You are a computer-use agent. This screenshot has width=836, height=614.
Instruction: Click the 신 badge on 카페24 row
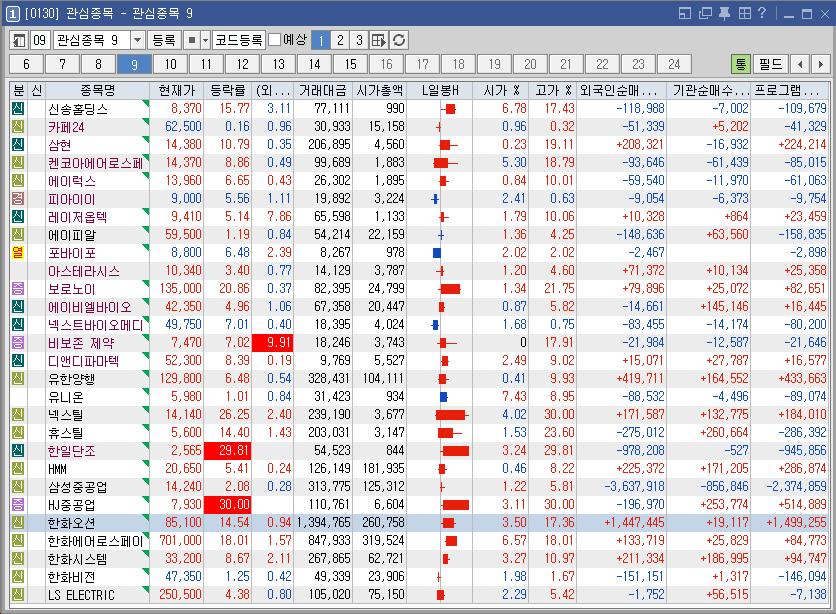18,127
